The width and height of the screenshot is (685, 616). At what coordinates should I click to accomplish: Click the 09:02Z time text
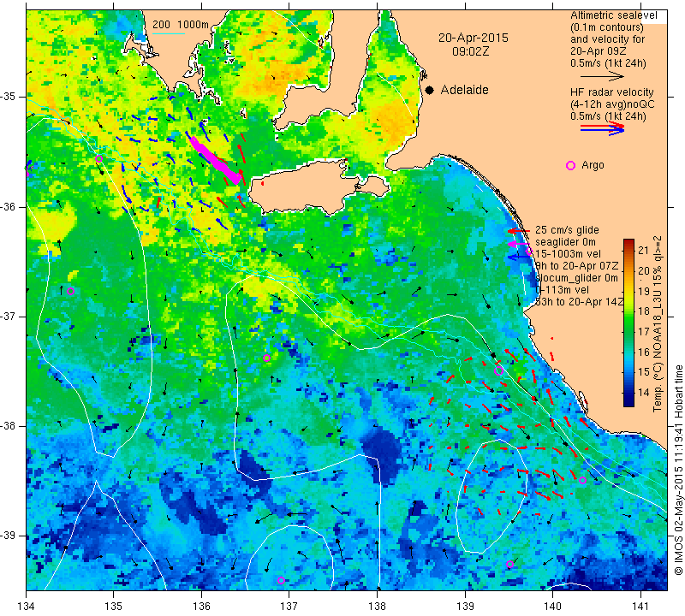tap(470, 51)
